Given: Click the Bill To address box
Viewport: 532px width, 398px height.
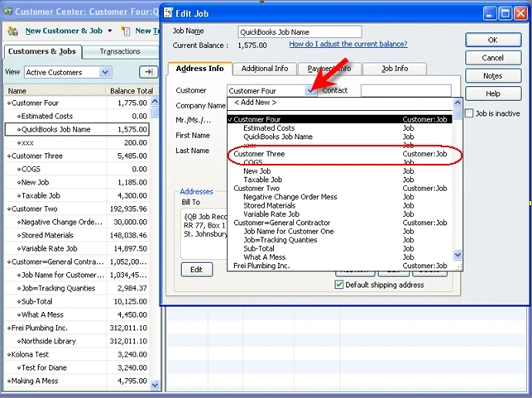Looking at the screenshot, I should point(204,234).
